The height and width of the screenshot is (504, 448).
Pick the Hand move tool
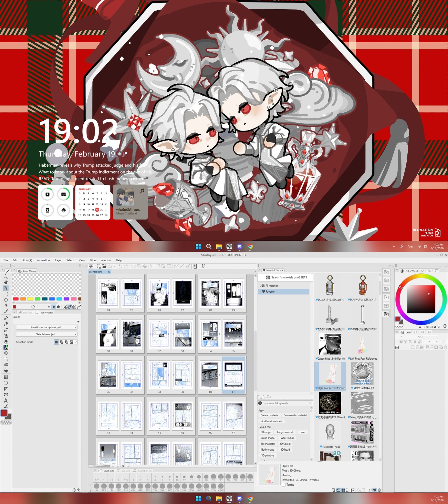click(x=6, y=282)
